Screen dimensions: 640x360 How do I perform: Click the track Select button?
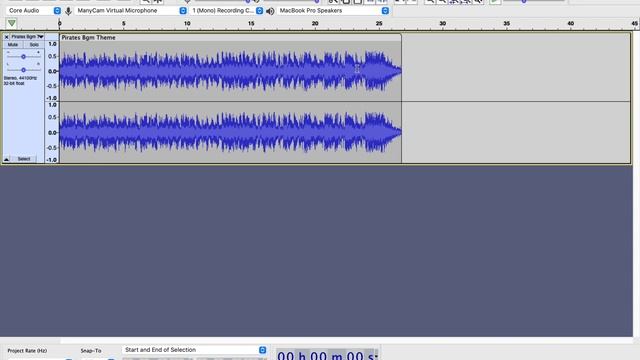pos(24,159)
